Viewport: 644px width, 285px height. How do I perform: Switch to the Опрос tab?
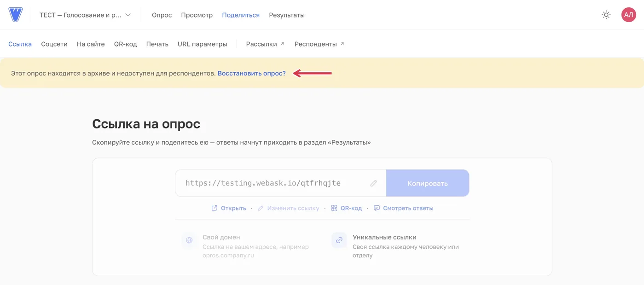(162, 15)
